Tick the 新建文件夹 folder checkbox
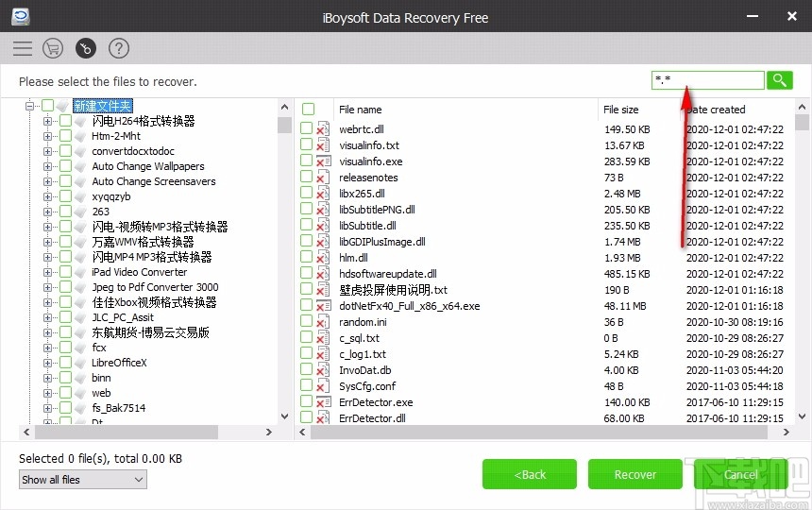This screenshot has height=510, width=812. click(x=47, y=105)
